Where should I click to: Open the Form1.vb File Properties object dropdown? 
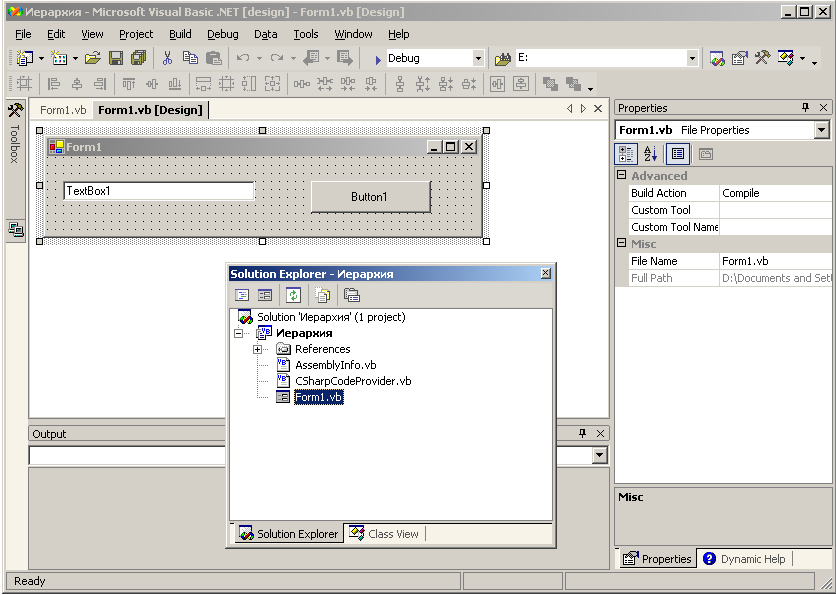(x=822, y=130)
